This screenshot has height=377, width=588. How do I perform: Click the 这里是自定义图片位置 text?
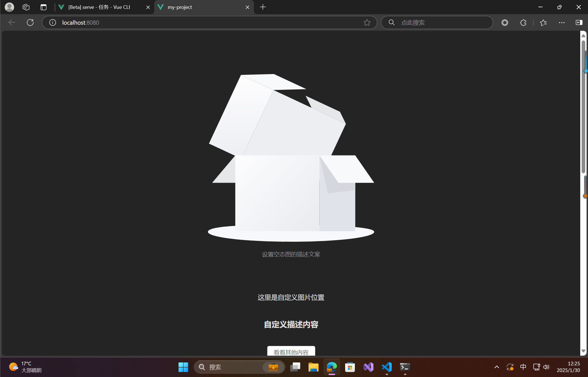tap(291, 297)
